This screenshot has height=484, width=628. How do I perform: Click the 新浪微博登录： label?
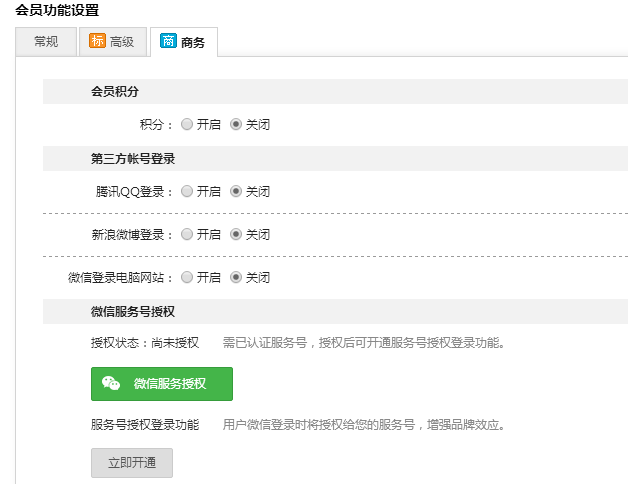coord(133,234)
